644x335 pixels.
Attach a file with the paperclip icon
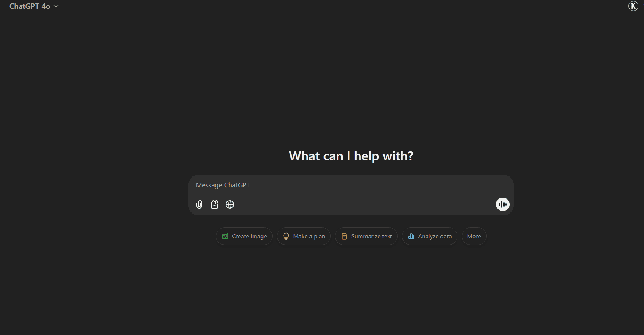(x=199, y=204)
